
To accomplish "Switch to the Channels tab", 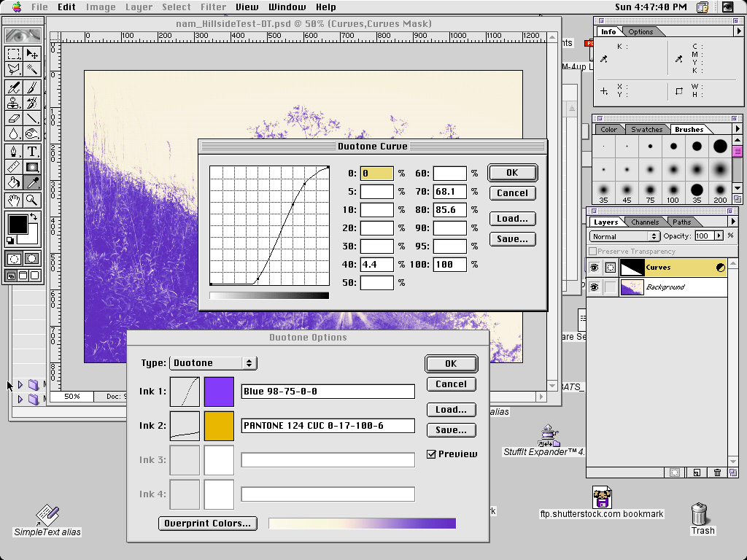I will click(x=645, y=222).
